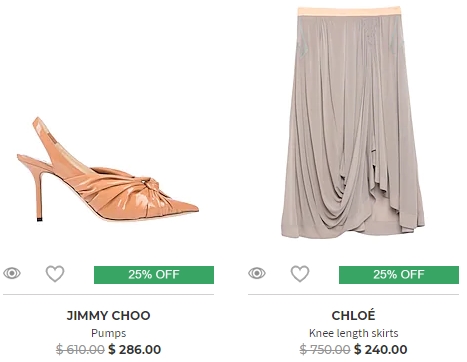Click the crossed-out $ 610.00 price
This screenshot has width=467, height=362.
80,349
